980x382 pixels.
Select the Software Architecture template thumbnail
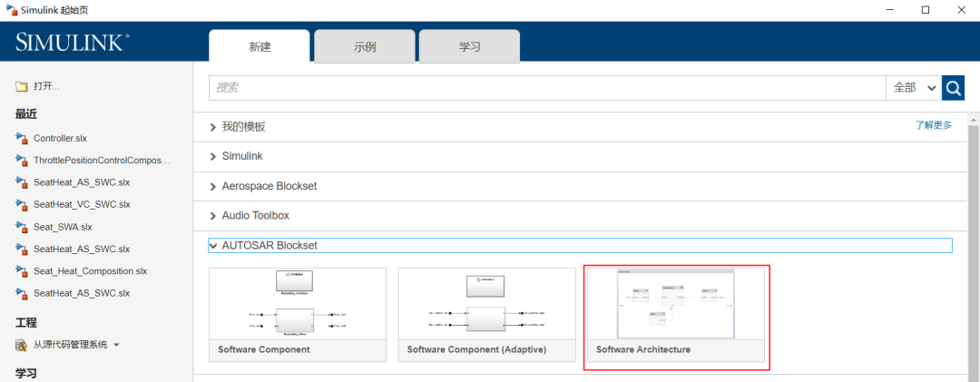pos(674,304)
